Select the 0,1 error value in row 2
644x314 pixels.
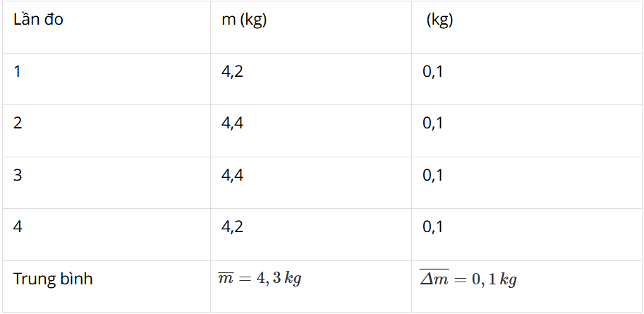pyautogui.click(x=433, y=123)
